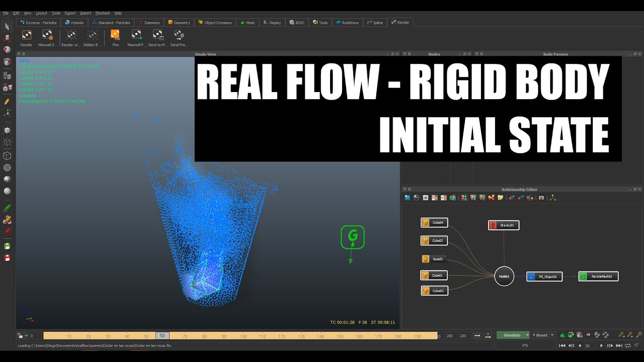Select the Cube02 node

coord(434,240)
